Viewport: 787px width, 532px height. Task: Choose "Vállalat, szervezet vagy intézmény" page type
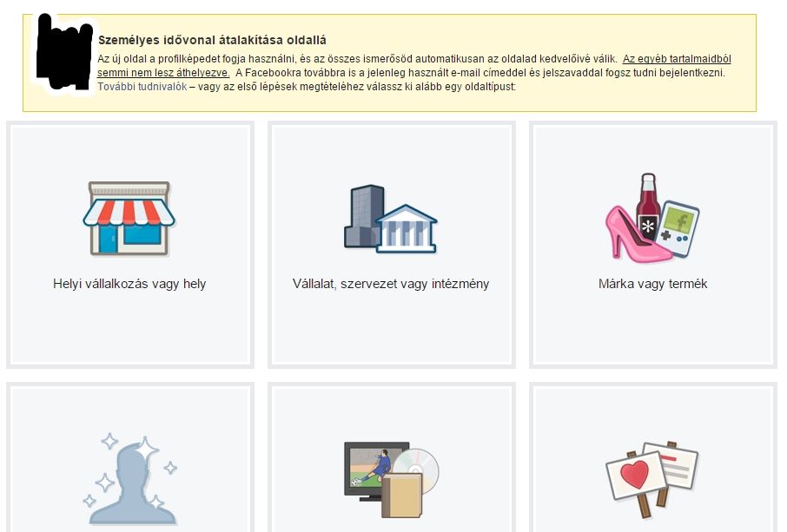pyautogui.click(x=391, y=284)
